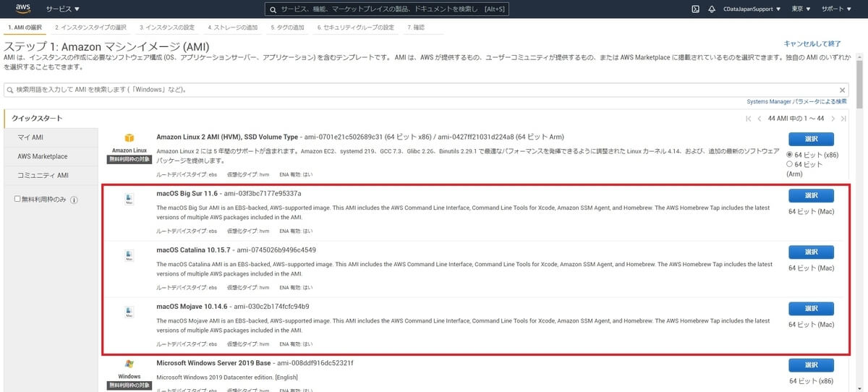868x392 pixels.
Task: Open the CDataJapanSupport account menu
Action: tap(752, 9)
